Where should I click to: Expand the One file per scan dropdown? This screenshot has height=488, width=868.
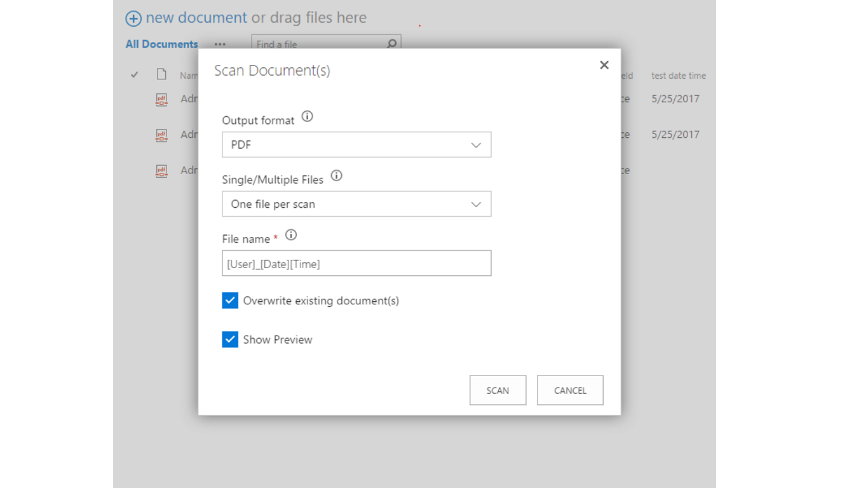pyautogui.click(x=356, y=204)
